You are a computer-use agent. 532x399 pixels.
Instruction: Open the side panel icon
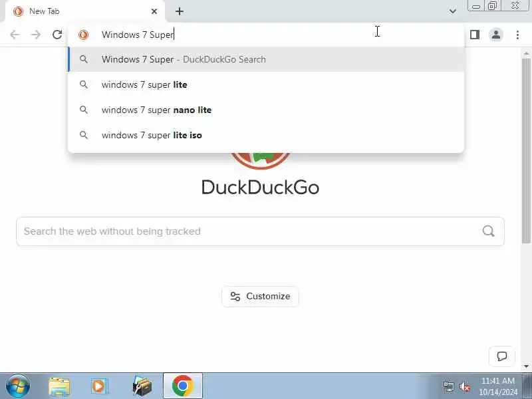[x=475, y=35]
